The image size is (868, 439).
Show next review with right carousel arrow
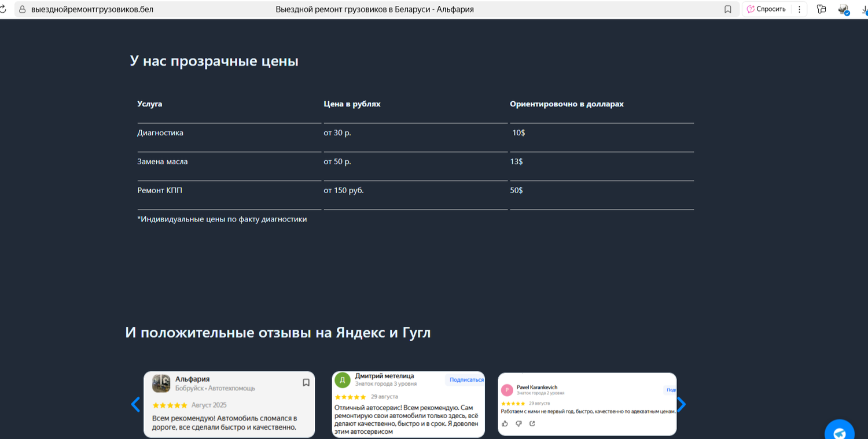681,404
